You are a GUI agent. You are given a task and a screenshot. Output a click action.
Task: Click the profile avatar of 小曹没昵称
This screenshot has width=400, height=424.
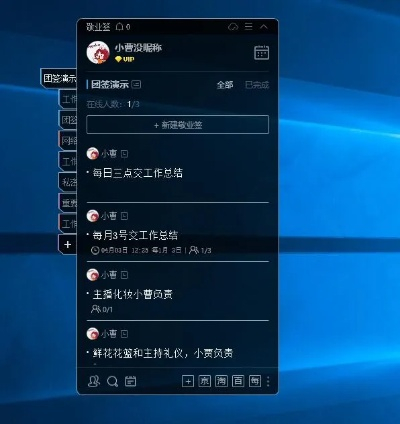98,52
